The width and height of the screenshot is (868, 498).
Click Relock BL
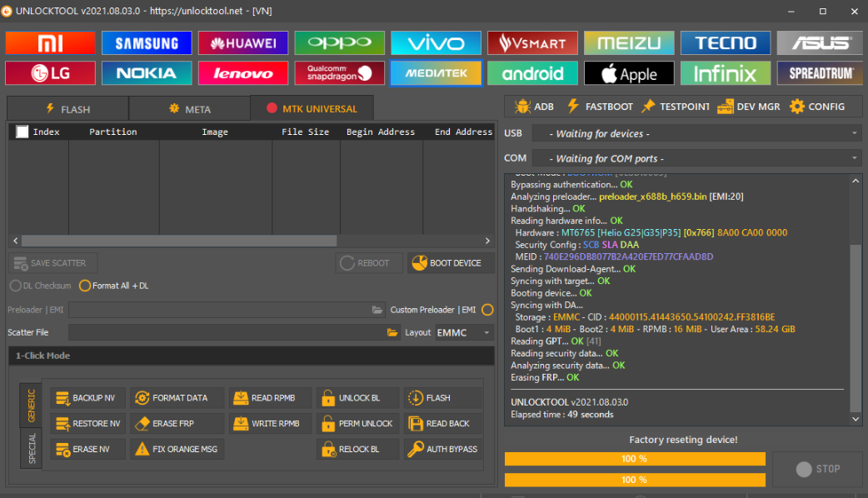coord(357,449)
